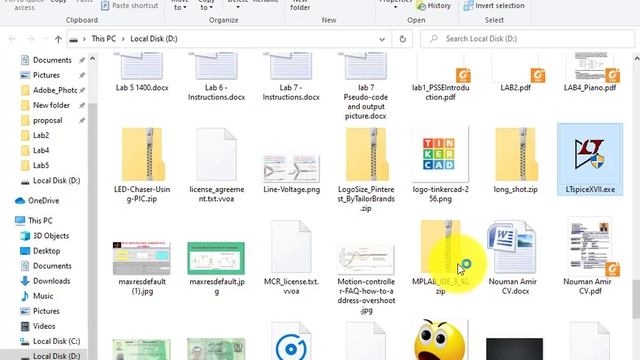The height and width of the screenshot is (360, 640).
Task: Select the LAB4_Piano.pdf file
Action: click(x=590, y=72)
